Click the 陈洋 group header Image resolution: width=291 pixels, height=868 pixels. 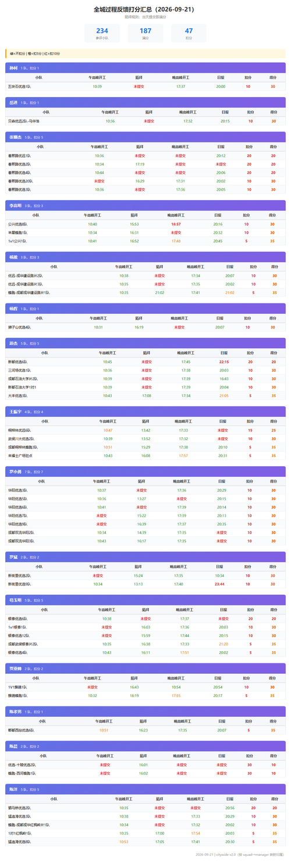[145, 790]
